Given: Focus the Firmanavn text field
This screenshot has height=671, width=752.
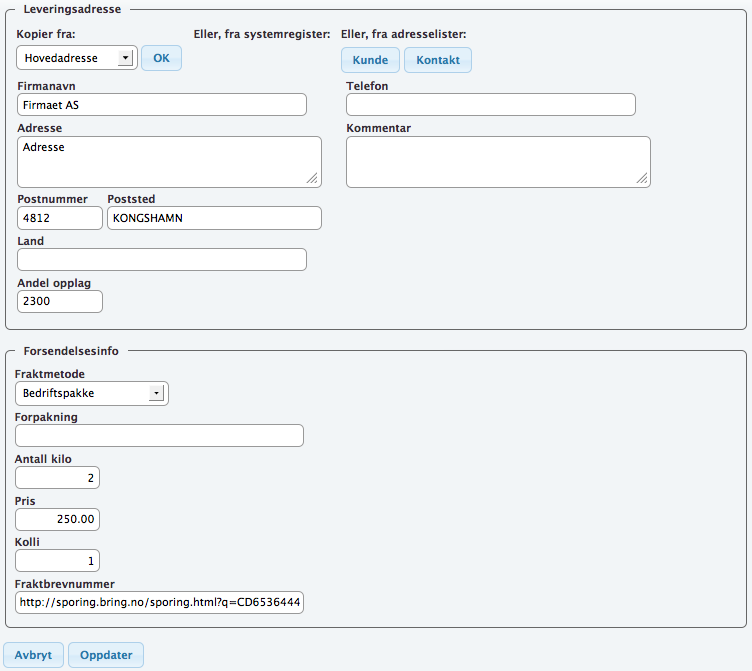Looking at the screenshot, I should (x=162, y=105).
